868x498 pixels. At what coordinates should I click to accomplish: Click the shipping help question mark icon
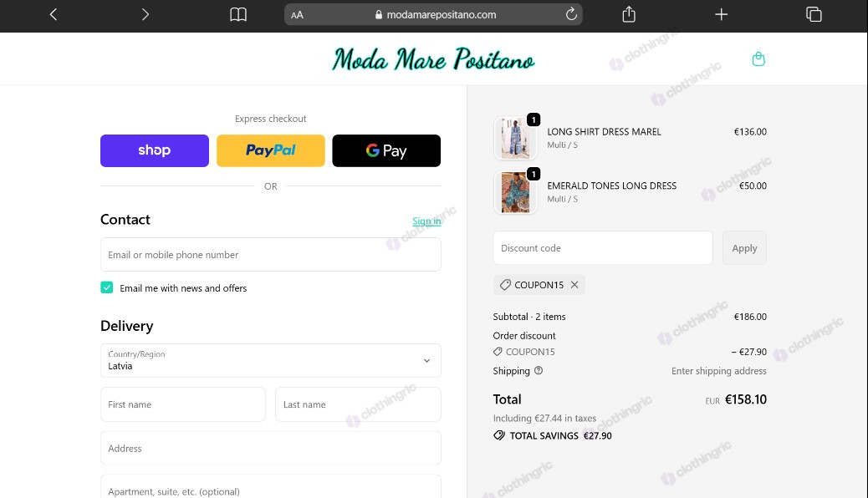point(538,371)
